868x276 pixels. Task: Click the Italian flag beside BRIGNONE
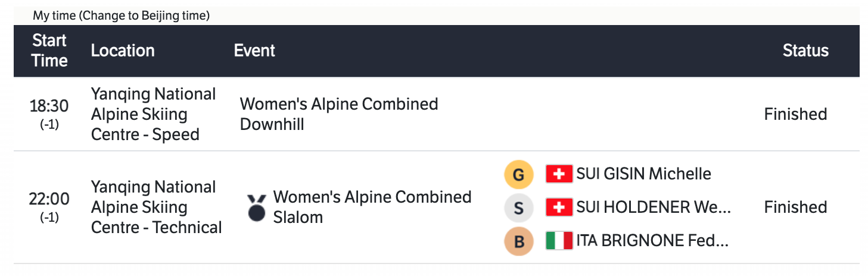[x=559, y=241]
